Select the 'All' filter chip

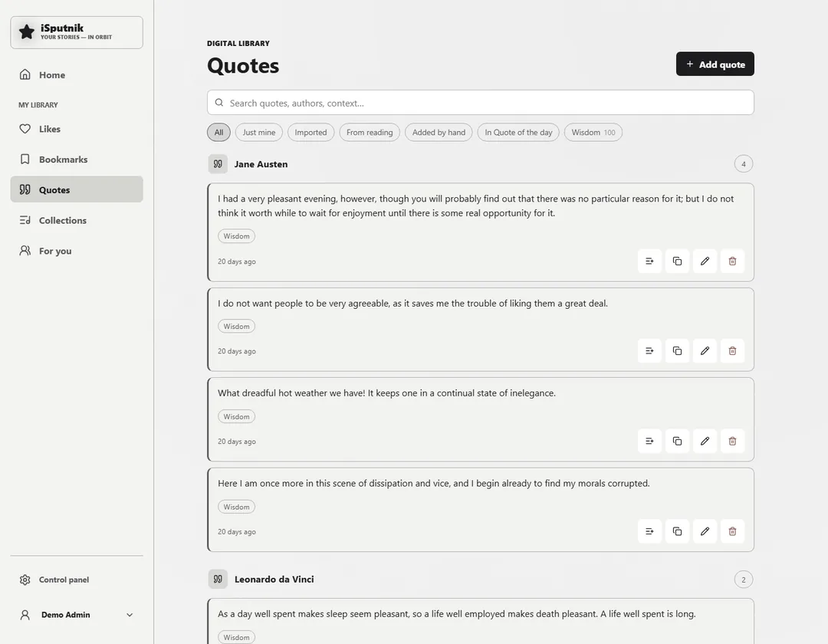click(x=219, y=133)
